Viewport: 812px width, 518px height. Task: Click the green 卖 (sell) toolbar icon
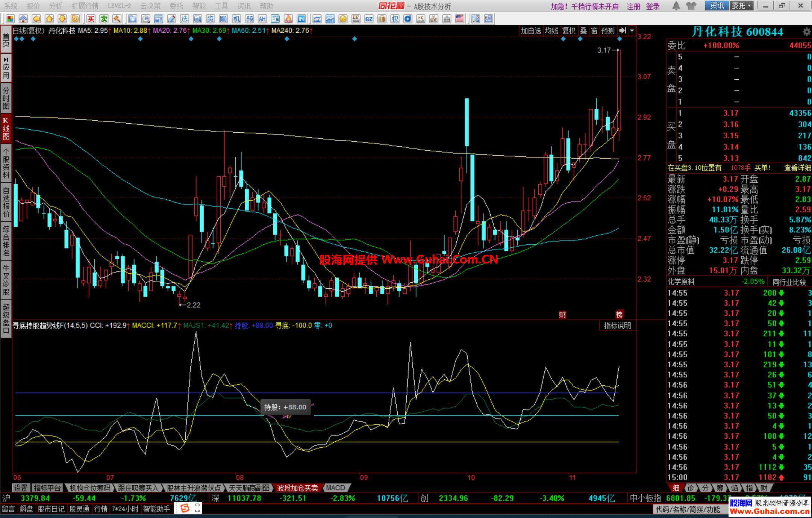click(x=104, y=19)
